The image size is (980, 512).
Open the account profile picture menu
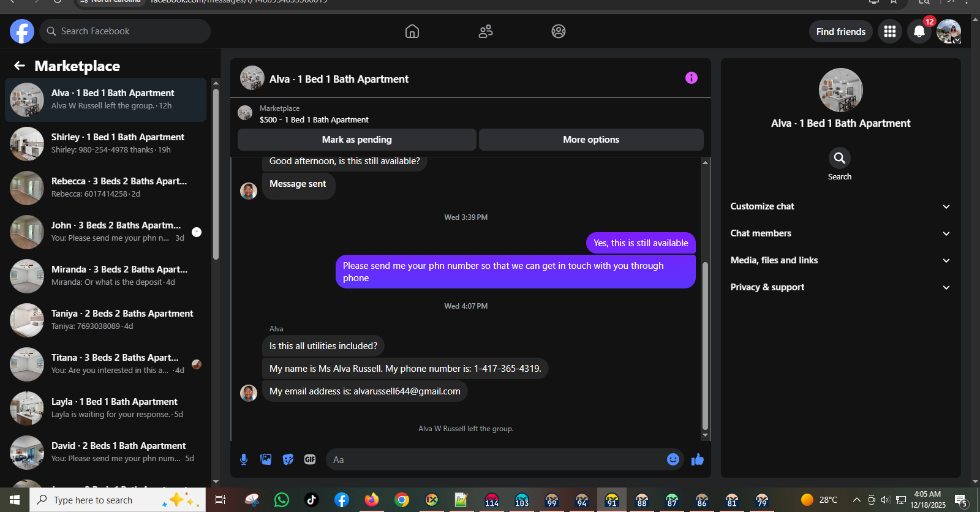[949, 31]
